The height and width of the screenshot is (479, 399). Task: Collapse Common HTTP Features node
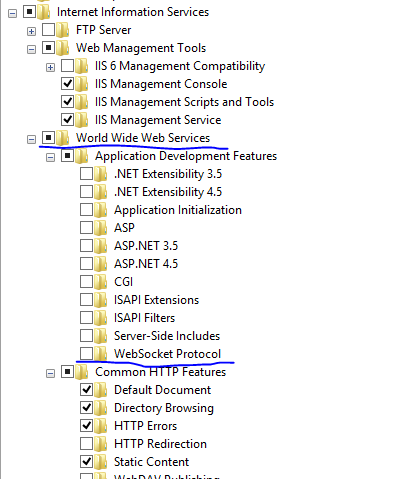(x=50, y=373)
